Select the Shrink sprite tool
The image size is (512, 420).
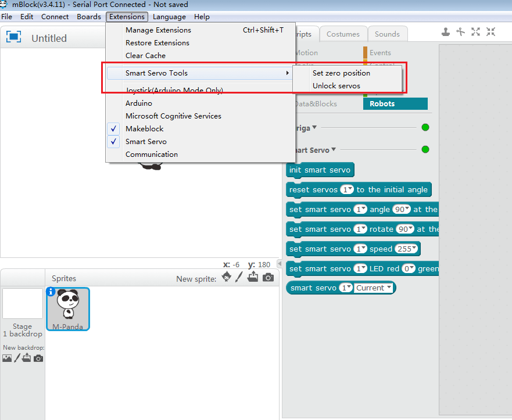coord(490,32)
